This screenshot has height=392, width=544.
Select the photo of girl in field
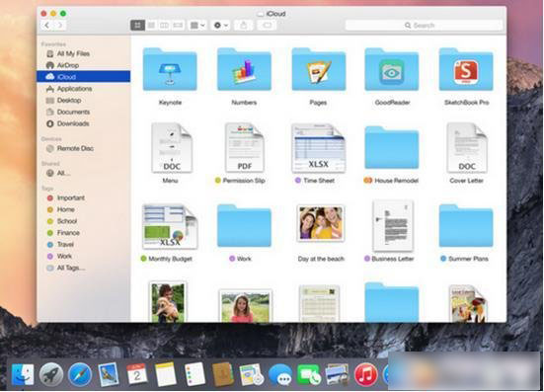pyautogui.click(x=245, y=306)
